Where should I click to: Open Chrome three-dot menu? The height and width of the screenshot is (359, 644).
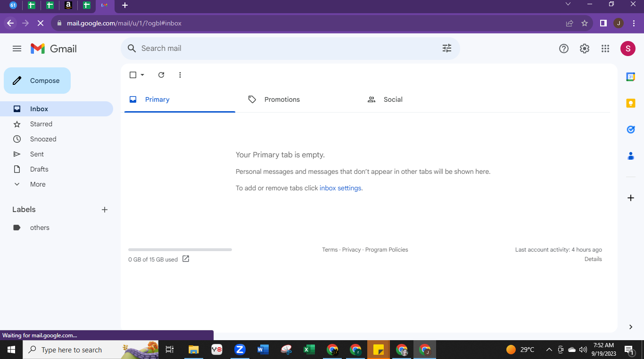(x=634, y=23)
